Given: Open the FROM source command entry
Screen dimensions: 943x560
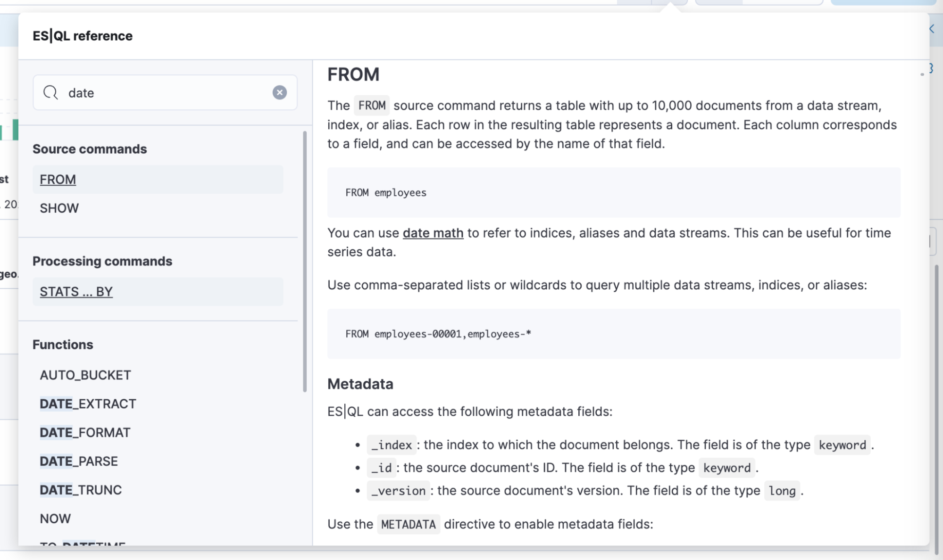Looking at the screenshot, I should pos(58,180).
